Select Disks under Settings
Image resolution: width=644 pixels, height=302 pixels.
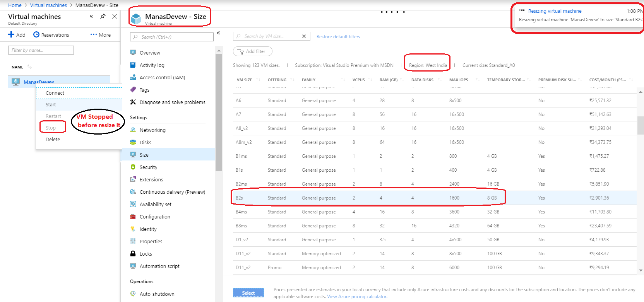click(x=145, y=142)
